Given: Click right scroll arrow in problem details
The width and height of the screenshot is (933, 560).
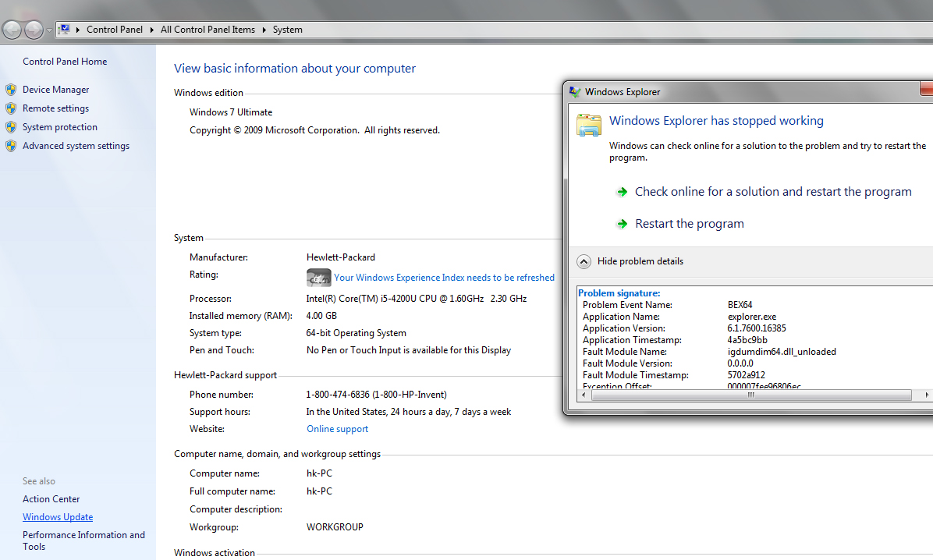Looking at the screenshot, I should 927,395.
